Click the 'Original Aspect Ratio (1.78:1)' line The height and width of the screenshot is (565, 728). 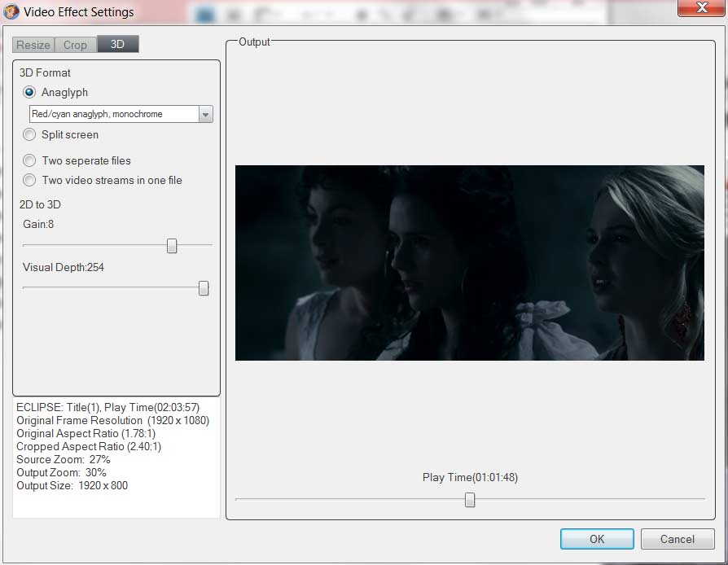point(86,434)
